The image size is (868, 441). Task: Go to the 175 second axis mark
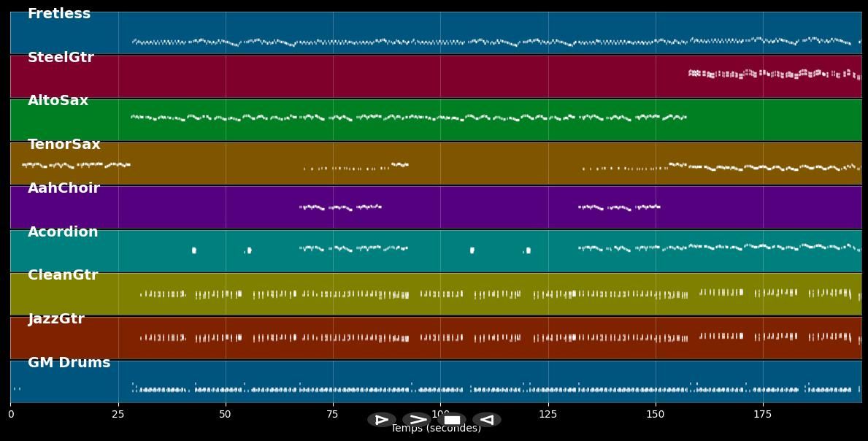pos(763,414)
